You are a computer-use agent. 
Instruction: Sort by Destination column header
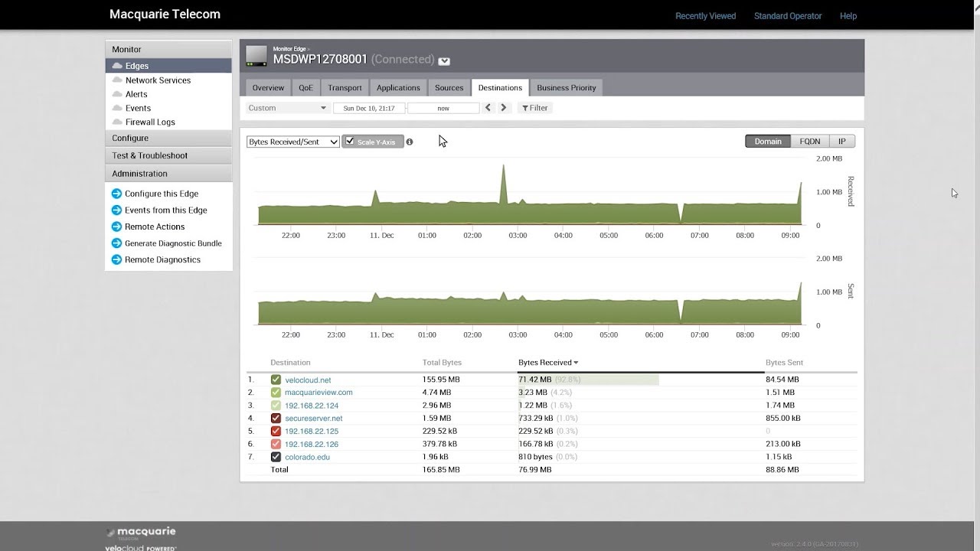click(x=290, y=363)
